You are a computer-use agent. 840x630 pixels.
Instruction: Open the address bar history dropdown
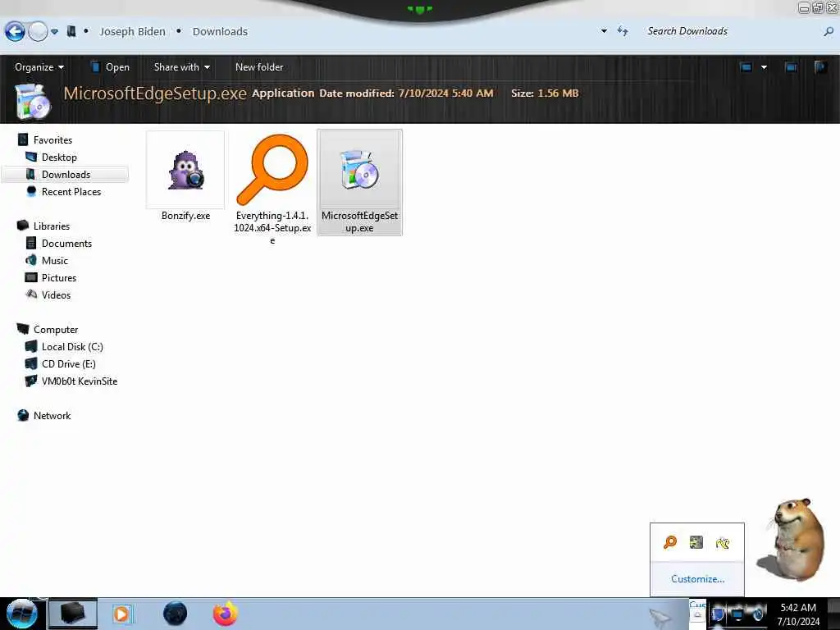pos(604,31)
